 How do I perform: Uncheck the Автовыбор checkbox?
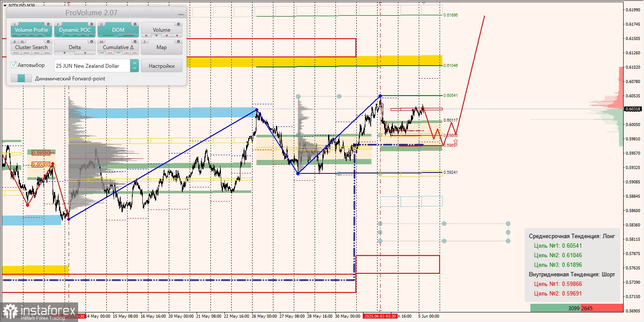13,64
